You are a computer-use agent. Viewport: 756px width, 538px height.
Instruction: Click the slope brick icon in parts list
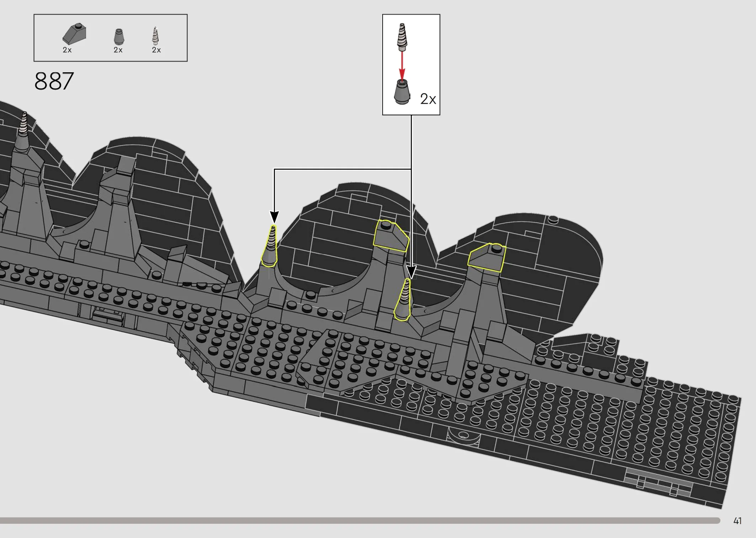[74, 34]
